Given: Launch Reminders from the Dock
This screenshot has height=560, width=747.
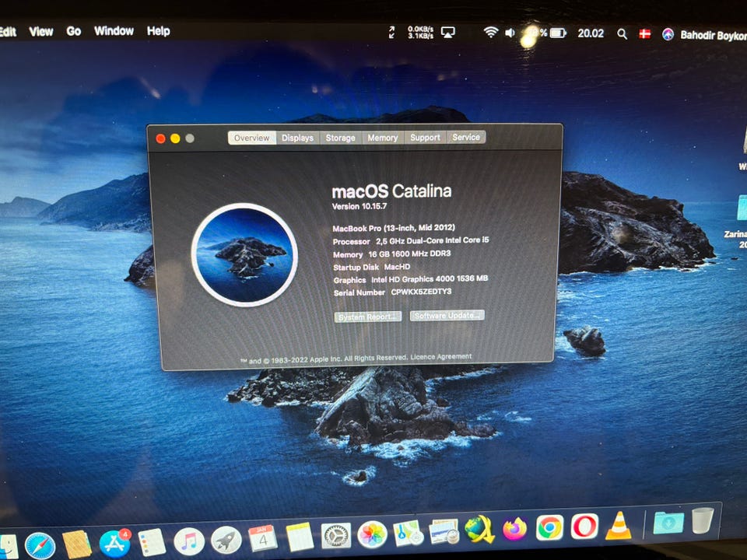Looking at the screenshot, I should (152, 542).
